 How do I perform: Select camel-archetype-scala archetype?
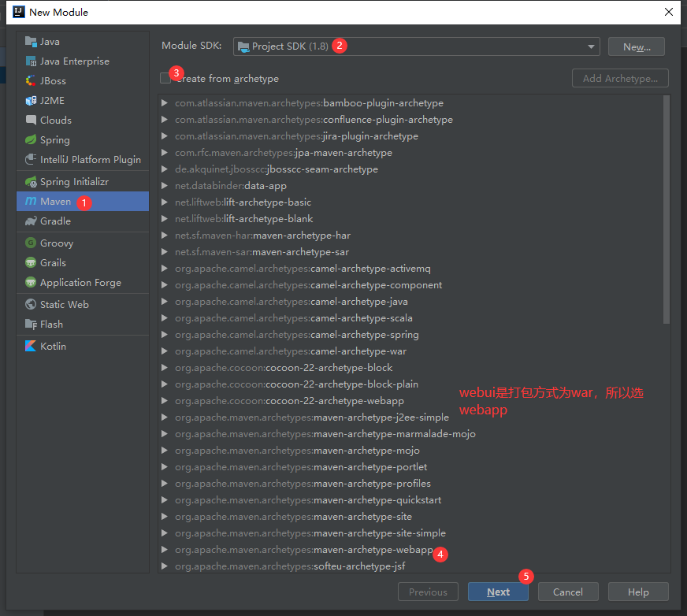click(x=294, y=318)
